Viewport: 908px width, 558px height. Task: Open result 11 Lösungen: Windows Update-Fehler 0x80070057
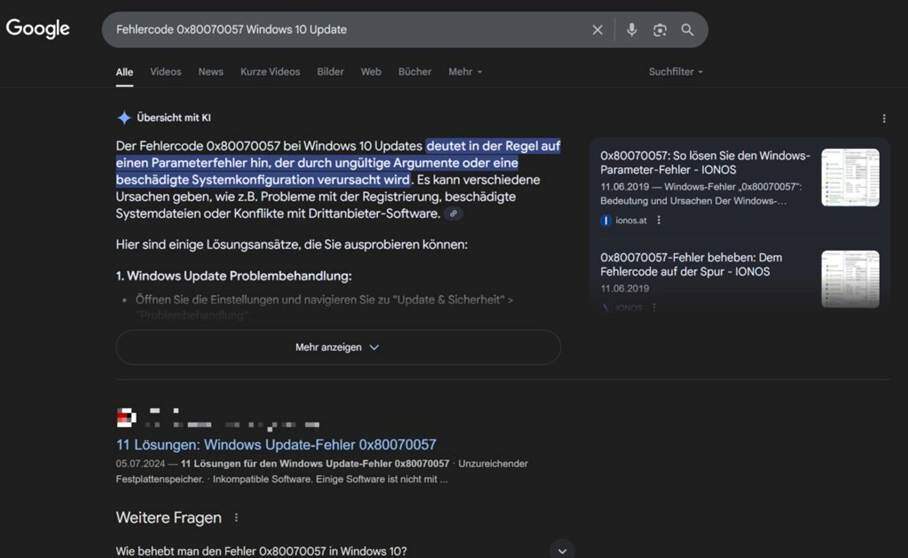click(276, 445)
